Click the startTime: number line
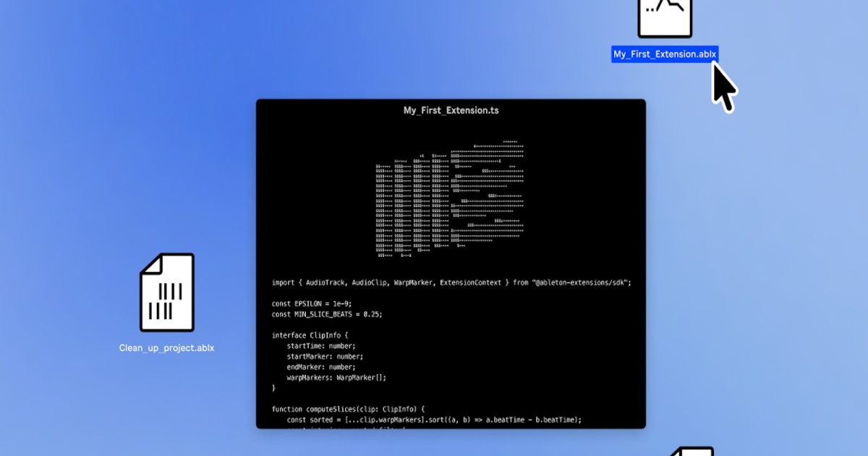868x456 pixels. pyautogui.click(x=321, y=346)
